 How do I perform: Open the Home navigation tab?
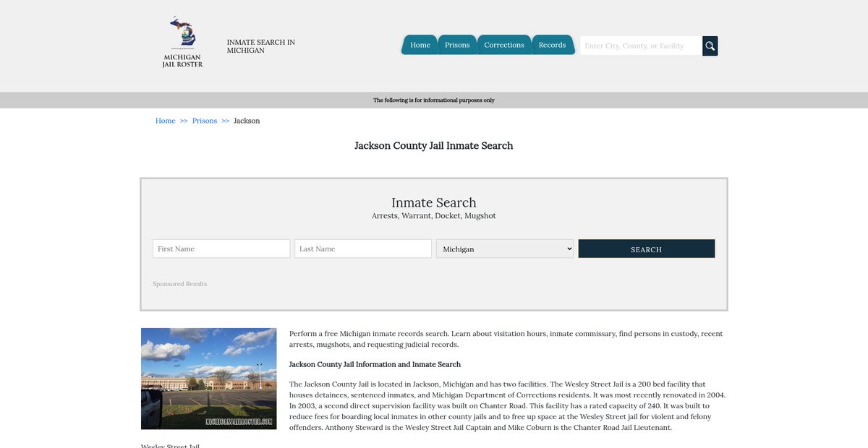[420, 45]
